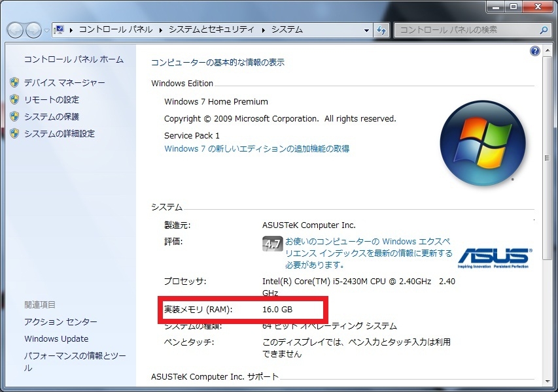Close the System window
Image resolution: width=558 pixels, height=392 pixels.
click(x=538, y=7)
